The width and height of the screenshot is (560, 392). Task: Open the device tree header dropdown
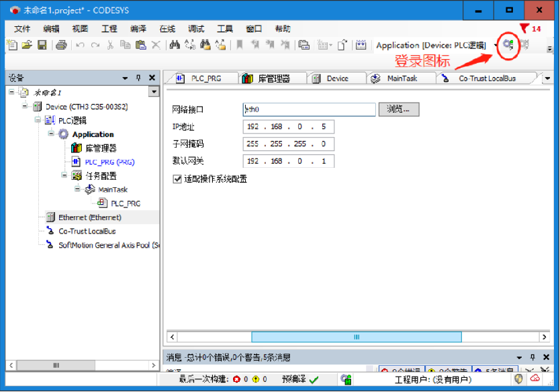click(x=154, y=92)
